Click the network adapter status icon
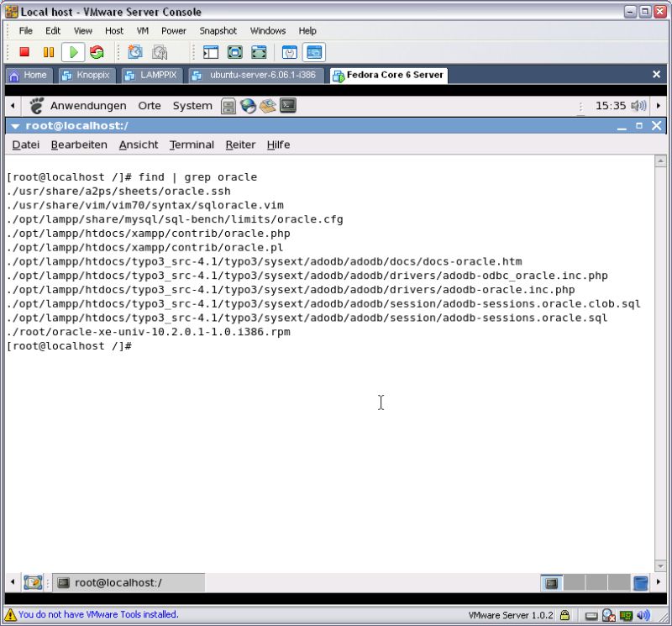The image size is (672, 626). [626, 616]
